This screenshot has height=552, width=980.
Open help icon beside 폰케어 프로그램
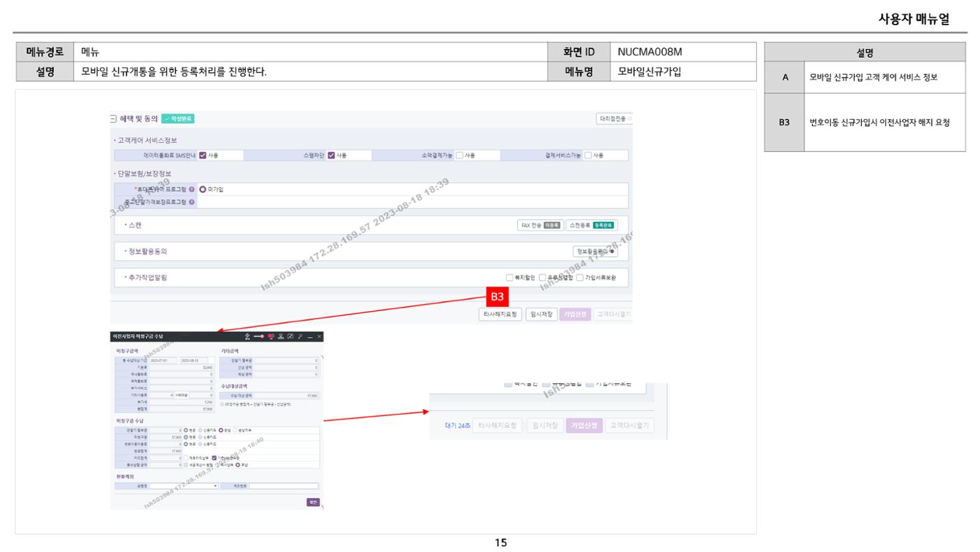point(192,188)
